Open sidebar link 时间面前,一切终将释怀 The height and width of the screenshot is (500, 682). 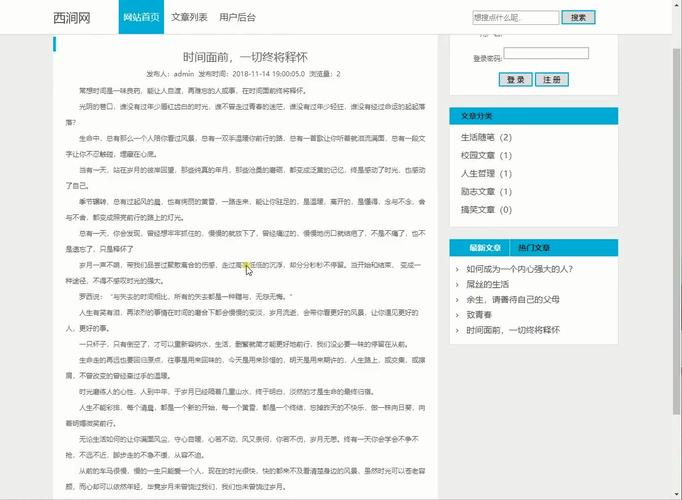click(513, 330)
